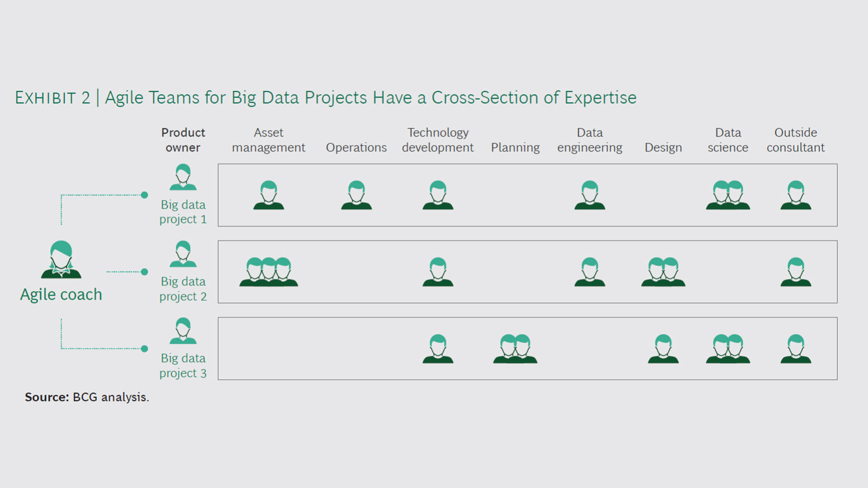Click the Agile coach person icon

click(x=61, y=259)
